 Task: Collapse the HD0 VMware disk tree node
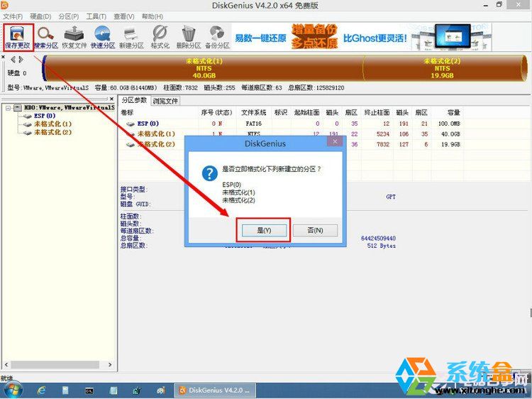8,108
